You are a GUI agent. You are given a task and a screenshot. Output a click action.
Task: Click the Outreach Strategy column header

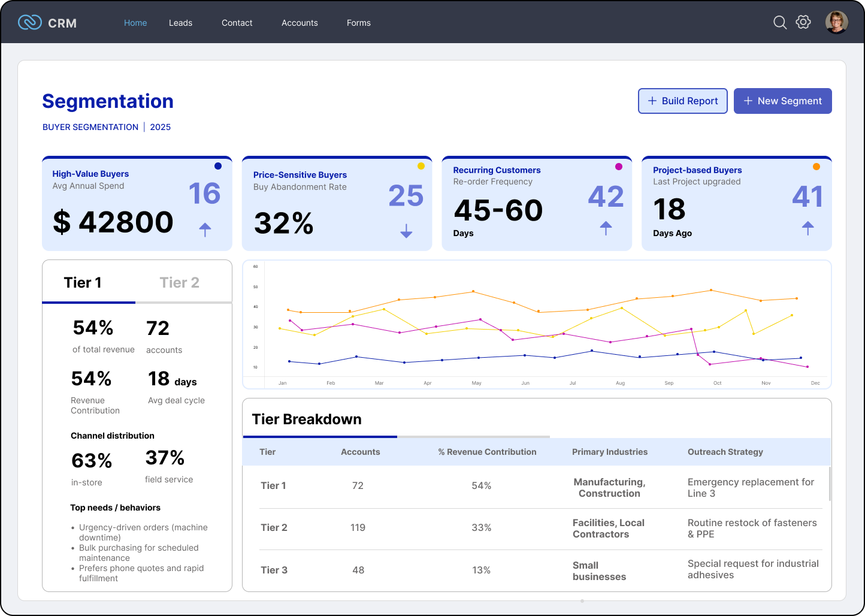[725, 452]
